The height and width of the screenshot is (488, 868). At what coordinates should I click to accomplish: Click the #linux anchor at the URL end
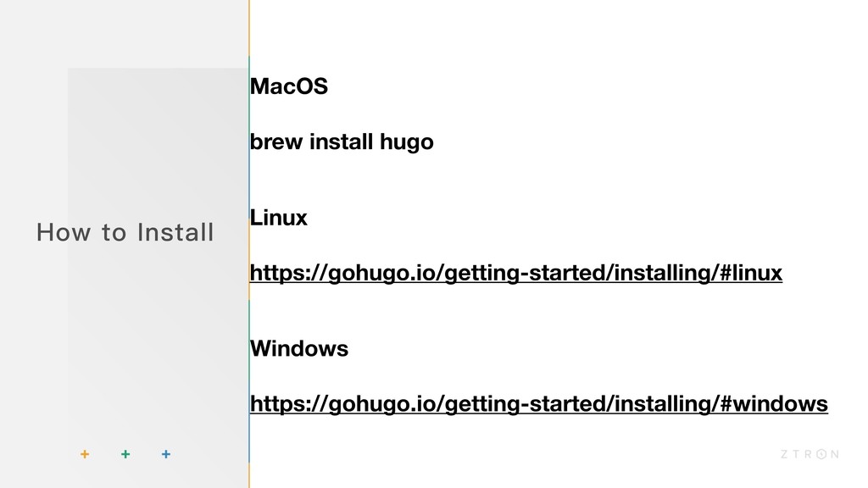point(749,274)
